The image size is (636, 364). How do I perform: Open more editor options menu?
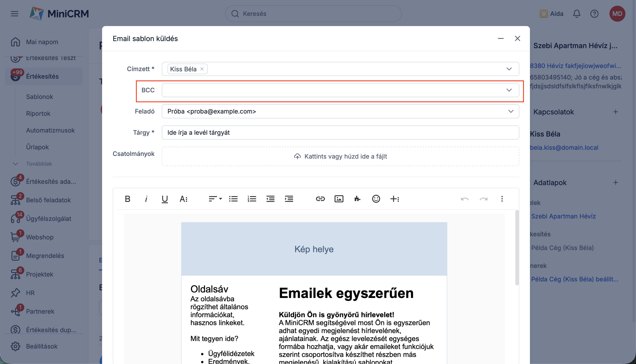(502, 199)
